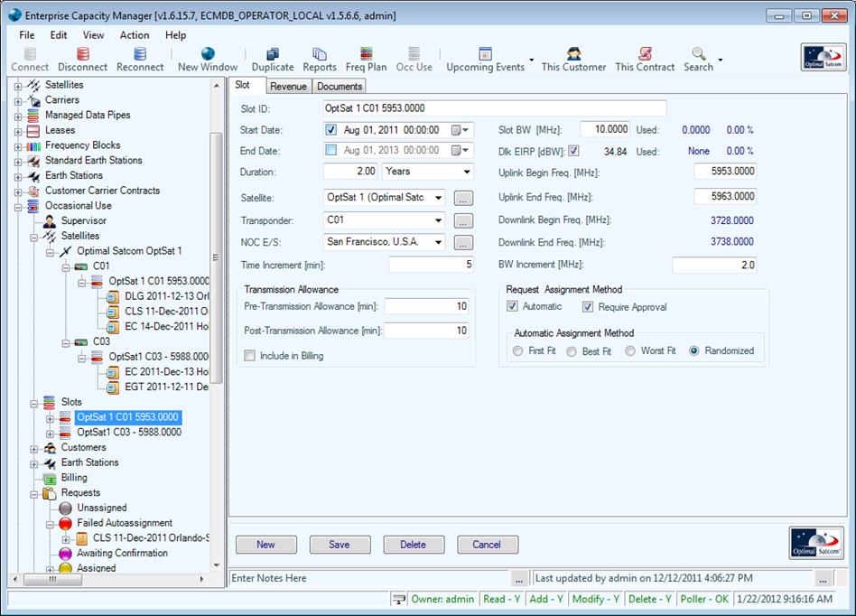
Task: Click the Satellites icon at top of tree
Action: (x=33, y=85)
